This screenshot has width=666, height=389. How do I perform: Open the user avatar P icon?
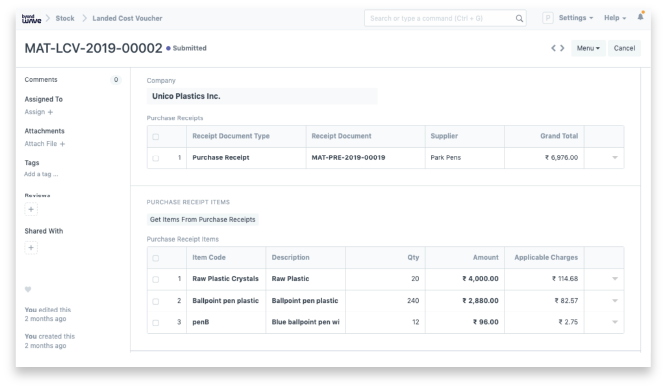[547, 18]
